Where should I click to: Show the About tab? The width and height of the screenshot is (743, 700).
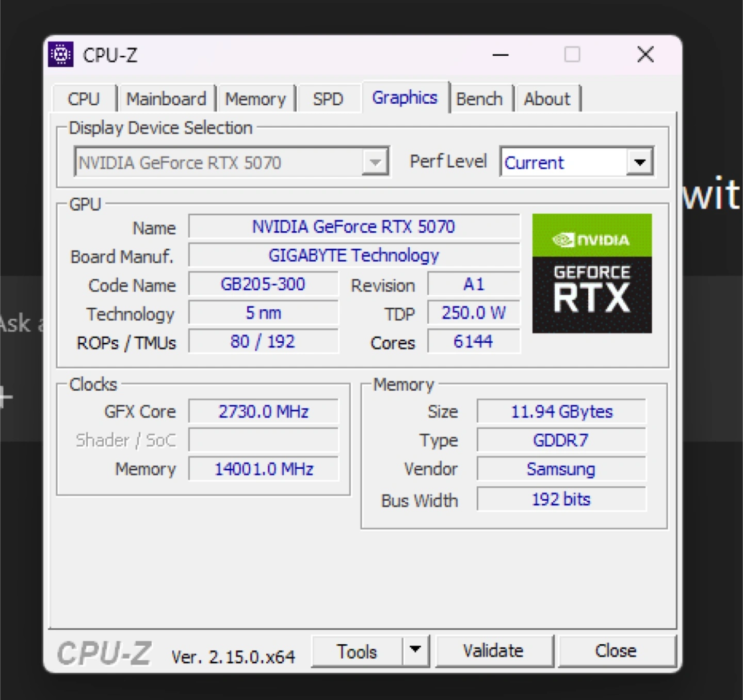(x=547, y=99)
